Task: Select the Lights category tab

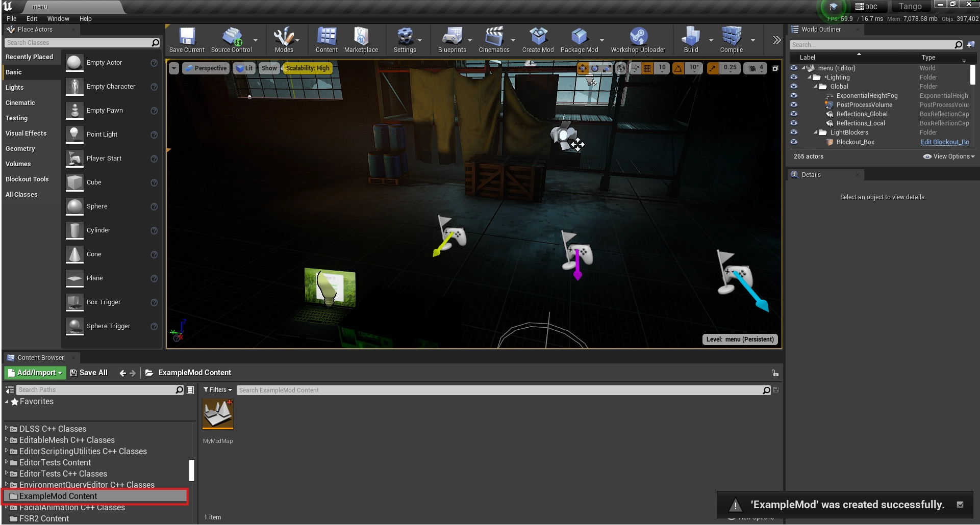Action: (31, 88)
